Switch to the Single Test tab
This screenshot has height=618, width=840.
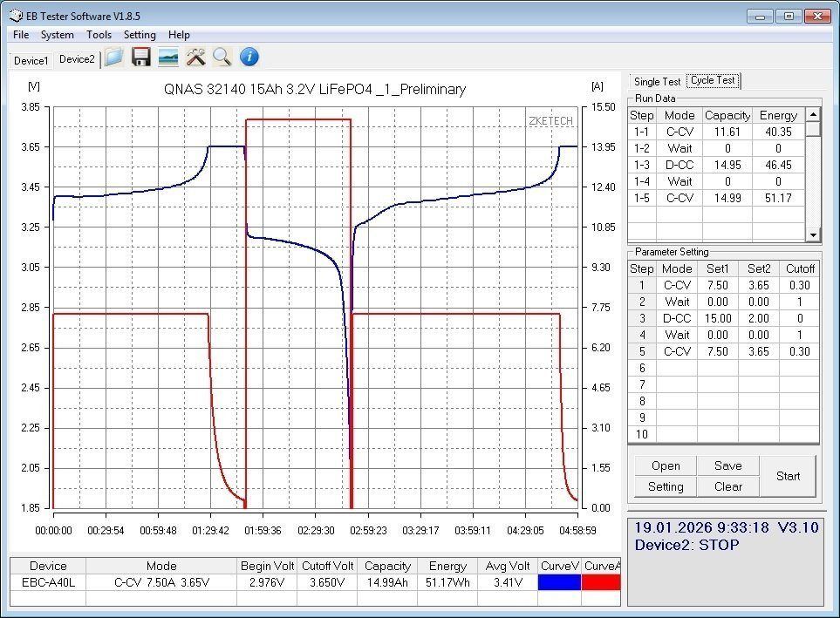(x=657, y=81)
